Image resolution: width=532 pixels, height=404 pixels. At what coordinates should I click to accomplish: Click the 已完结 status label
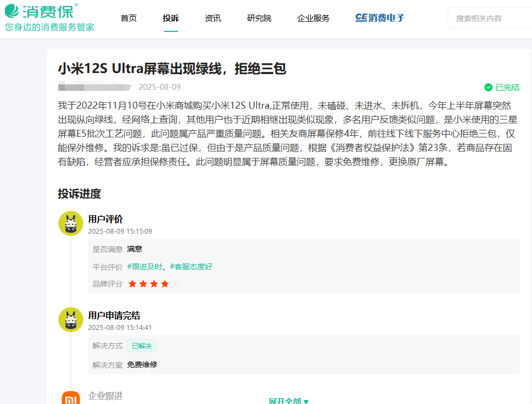click(x=507, y=88)
